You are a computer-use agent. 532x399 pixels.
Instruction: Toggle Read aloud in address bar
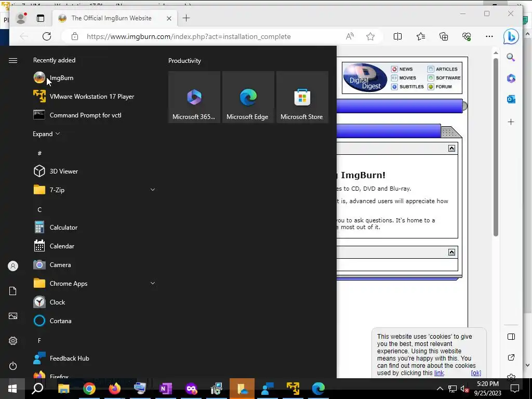pos(350,36)
